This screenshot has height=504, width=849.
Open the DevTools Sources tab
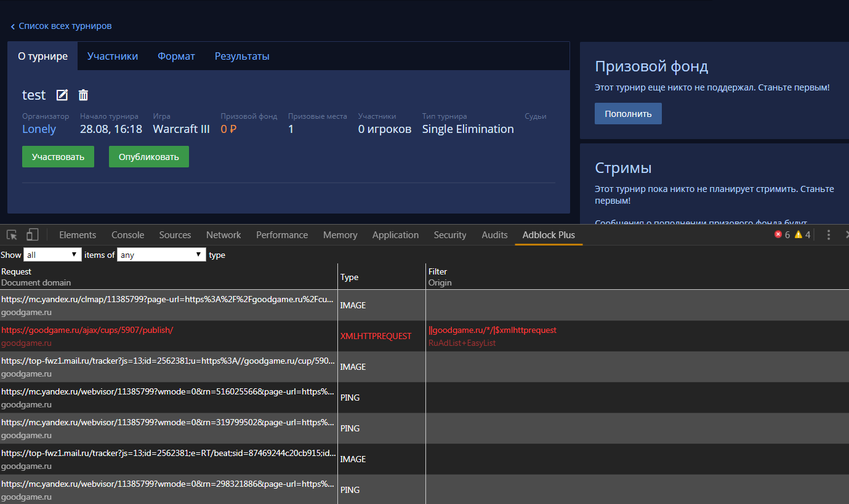(x=175, y=234)
